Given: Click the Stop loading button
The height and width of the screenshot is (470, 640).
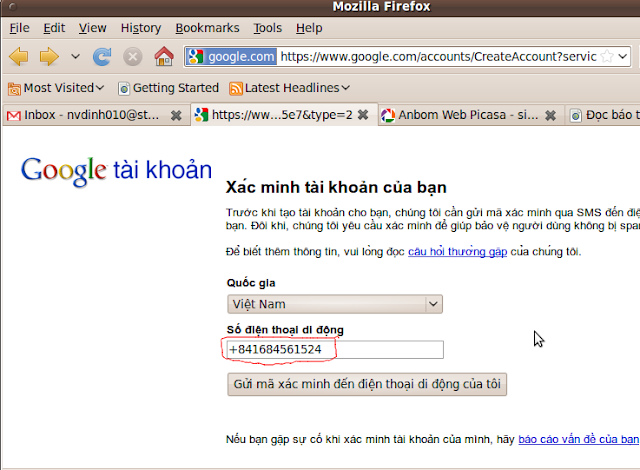Looking at the screenshot, I should pos(133,56).
